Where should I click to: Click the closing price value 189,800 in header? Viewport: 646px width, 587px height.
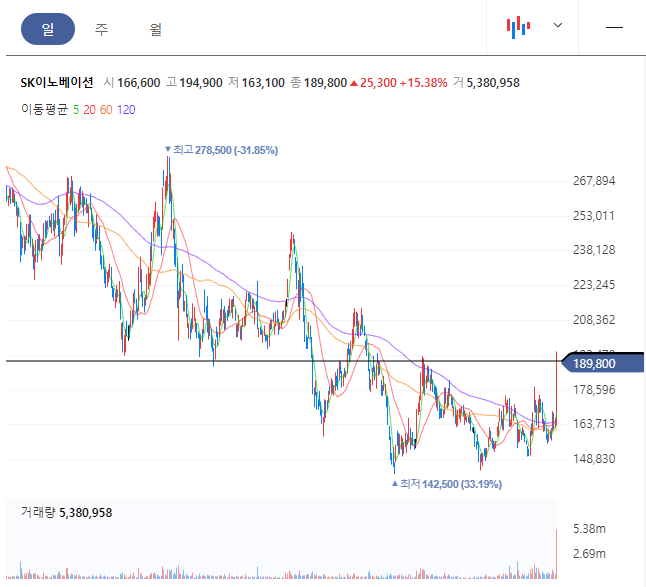(325, 83)
